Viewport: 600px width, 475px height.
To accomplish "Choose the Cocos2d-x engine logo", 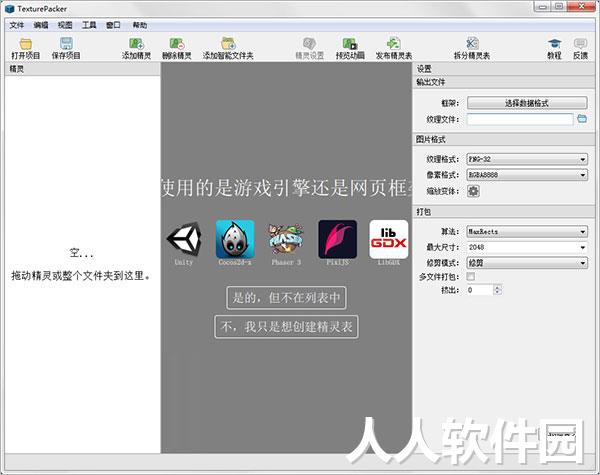I will (235, 240).
